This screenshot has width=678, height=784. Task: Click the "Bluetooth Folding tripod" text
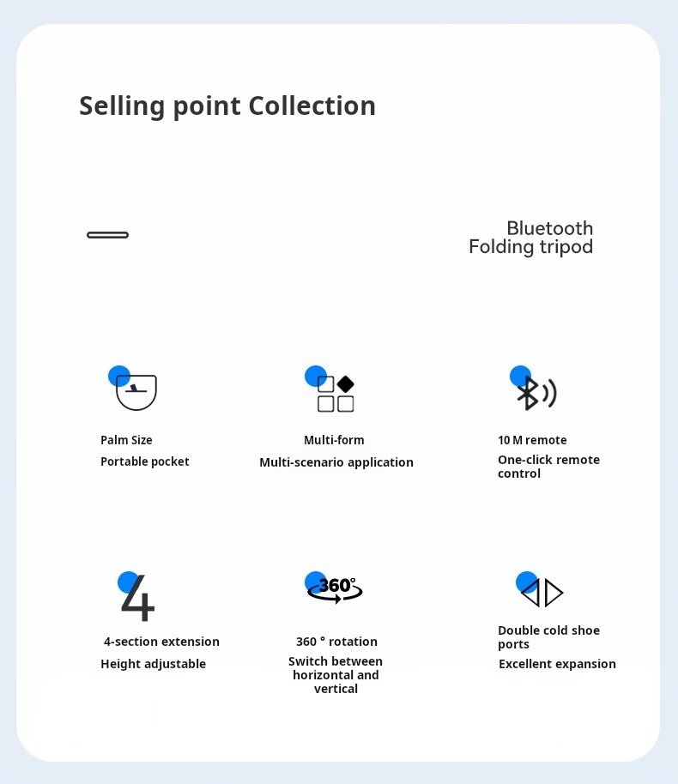click(531, 238)
